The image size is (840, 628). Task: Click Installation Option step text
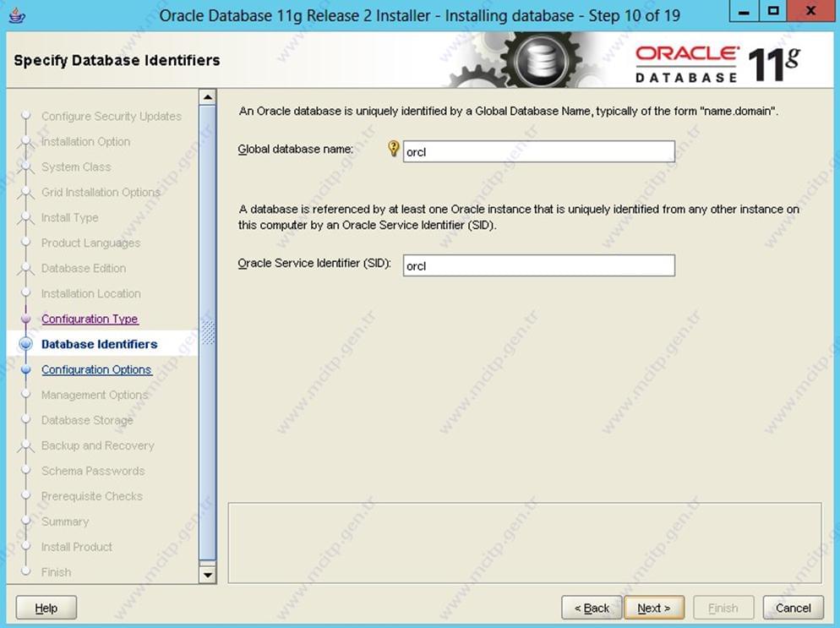(85, 141)
